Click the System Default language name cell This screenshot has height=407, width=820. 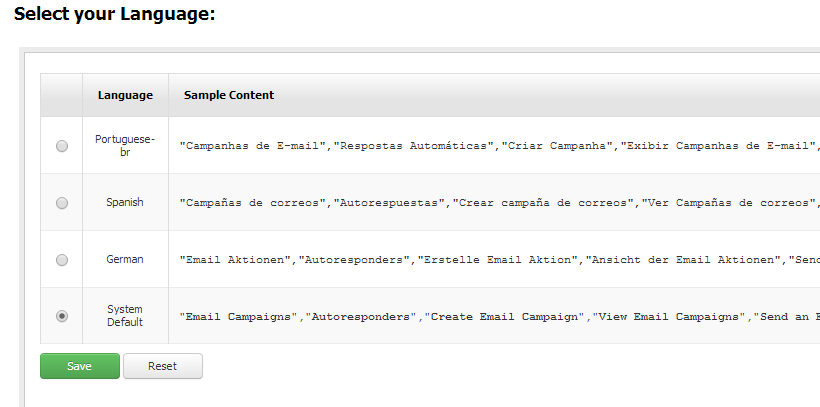[x=125, y=316]
